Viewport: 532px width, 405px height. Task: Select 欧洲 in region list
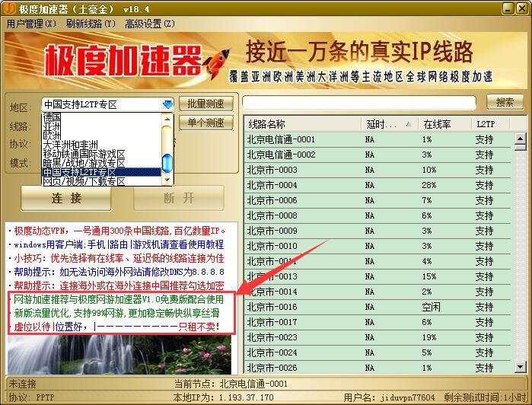point(101,136)
